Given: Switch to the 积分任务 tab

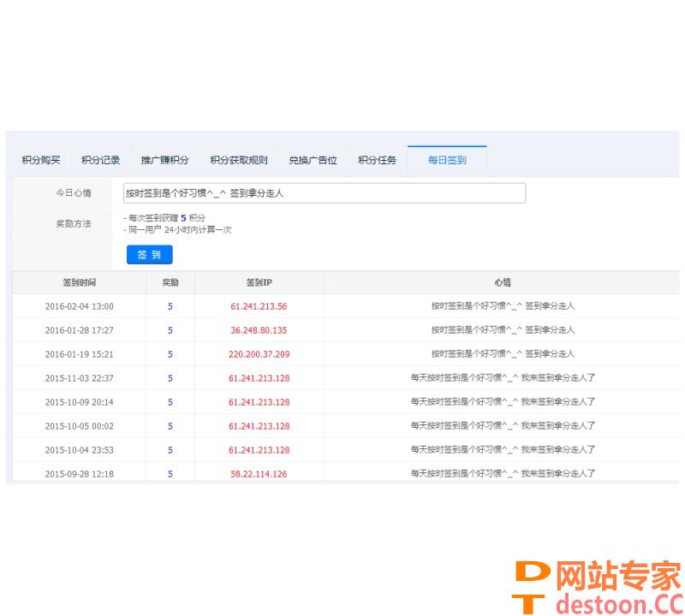Looking at the screenshot, I should coord(377,160).
